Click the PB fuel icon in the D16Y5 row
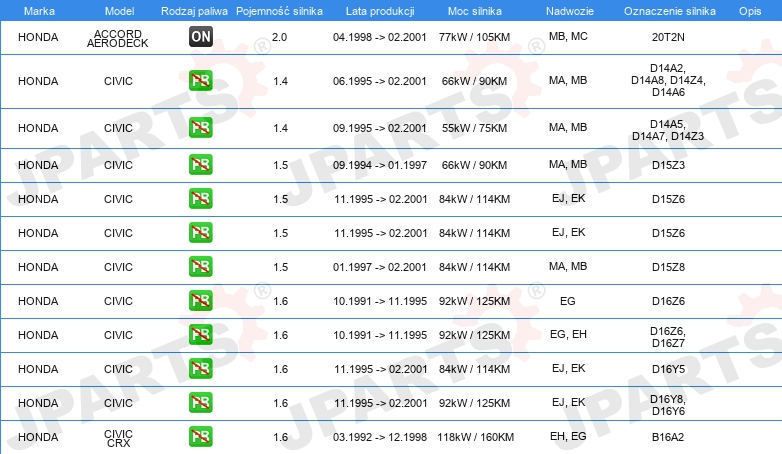Image resolution: width=782 pixels, height=454 pixels. [201, 368]
